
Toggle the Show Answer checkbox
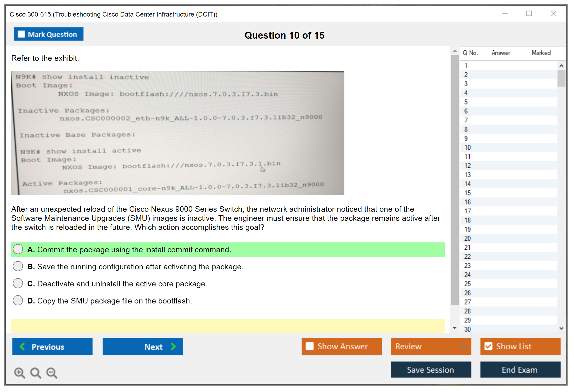click(310, 346)
